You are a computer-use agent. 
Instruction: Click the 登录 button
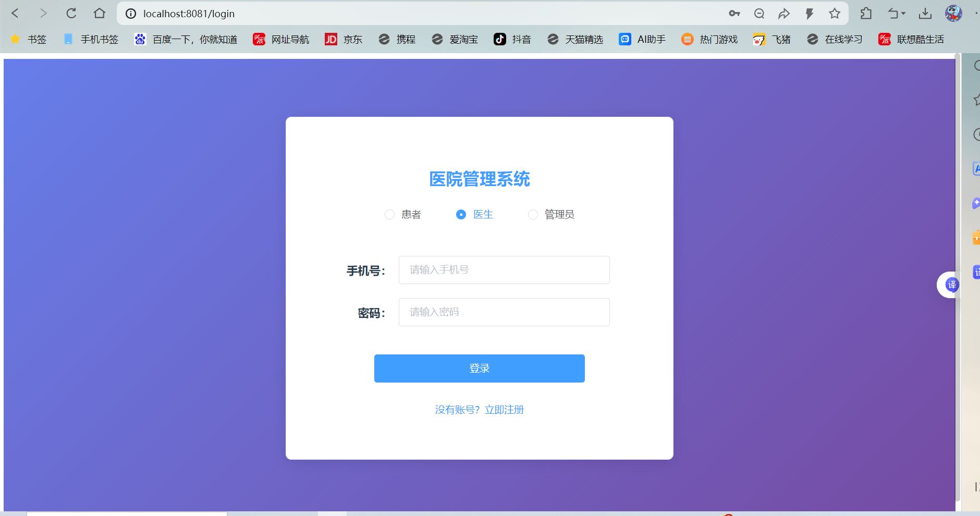(x=479, y=368)
